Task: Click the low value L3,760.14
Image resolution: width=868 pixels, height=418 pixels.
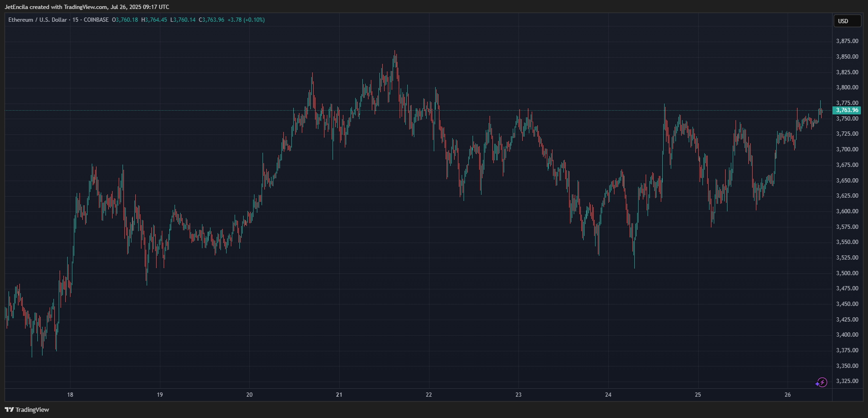Action: click(x=183, y=20)
